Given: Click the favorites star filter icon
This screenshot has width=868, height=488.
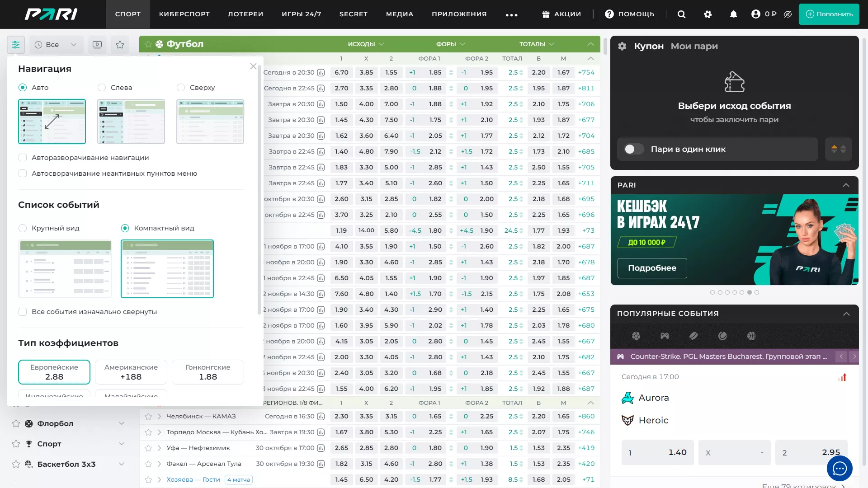Looking at the screenshot, I should click(x=120, y=44).
